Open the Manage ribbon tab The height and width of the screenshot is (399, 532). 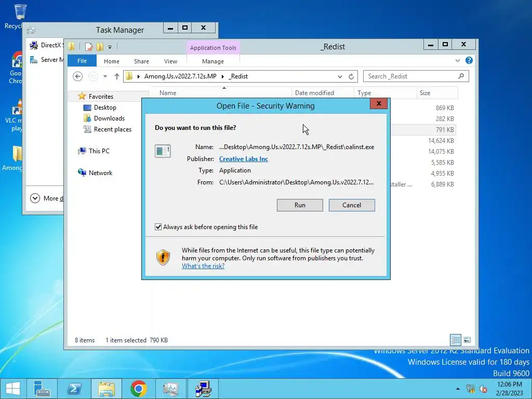pyautogui.click(x=212, y=61)
